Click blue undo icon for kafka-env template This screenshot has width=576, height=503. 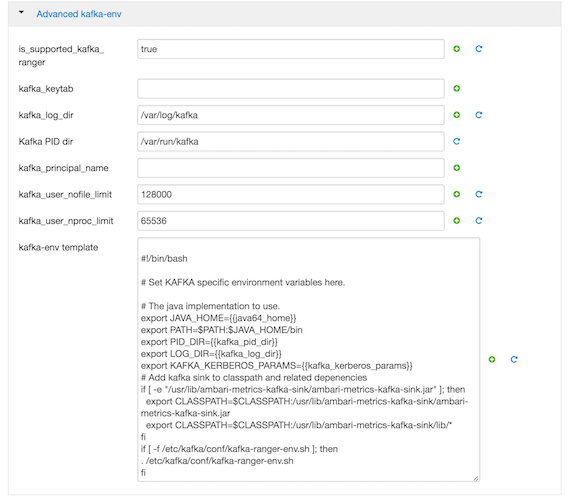tap(514, 359)
